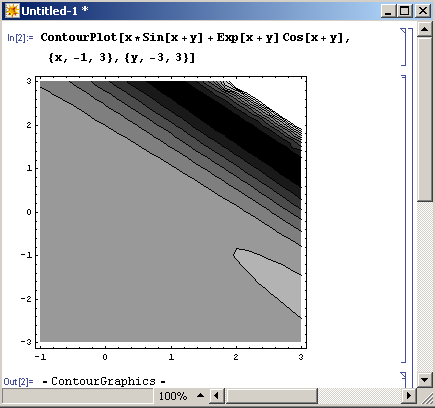Viewport: 435px width, 408px height.
Task: Click the - ContourGraphics - output text
Action: 104,381
